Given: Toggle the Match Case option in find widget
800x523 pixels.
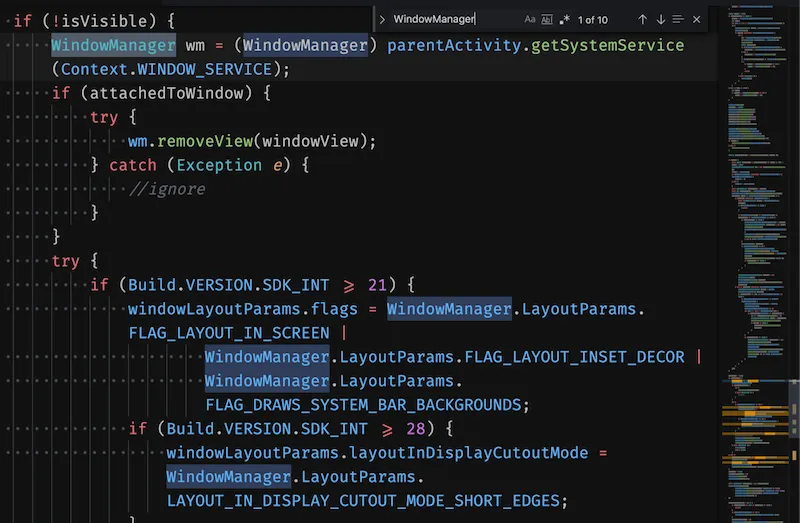Looking at the screenshot, I should tap(530, 19).
